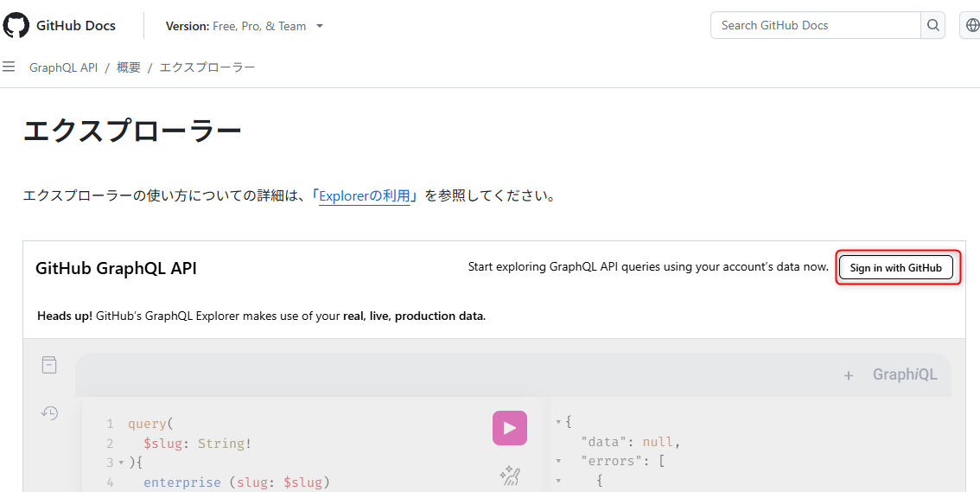Viewport: 980px width, 492px height.
Task: Open the language globe selector
Action: [x=972, y=26]
